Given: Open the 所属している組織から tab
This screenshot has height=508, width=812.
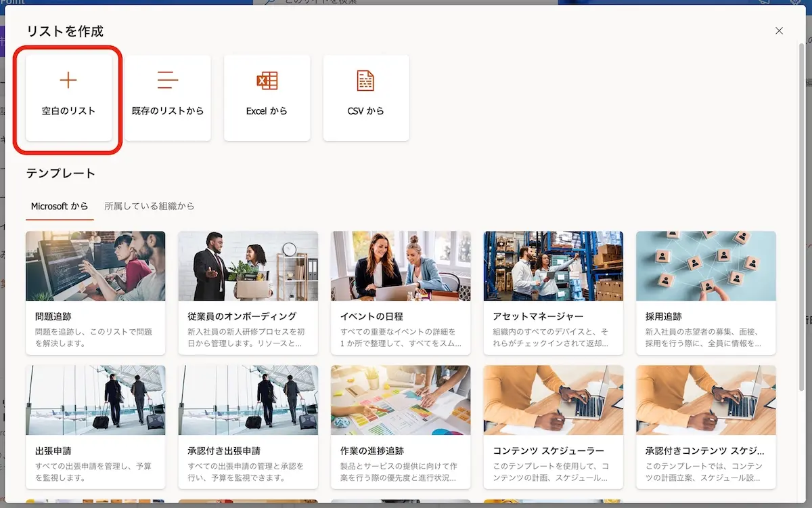Looking at the screenshot, I should [150, 206].
